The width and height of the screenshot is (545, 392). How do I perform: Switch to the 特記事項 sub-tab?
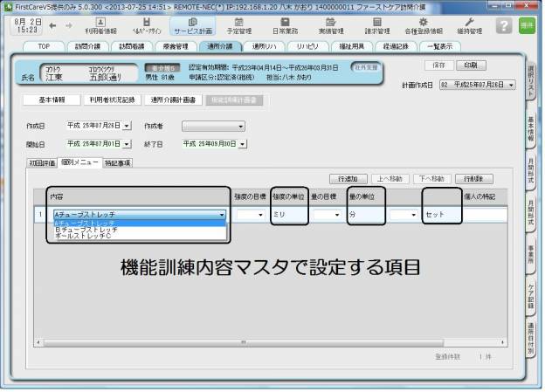point(117,163)
